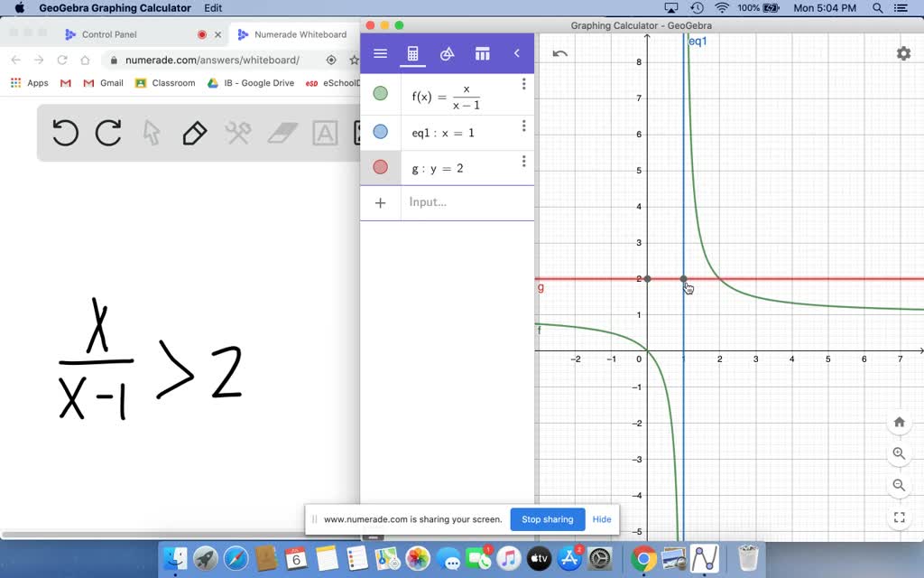Image resolution: width=924 pixels, height=578 pixels.
Task: Click the redo arrow on whiteboard toolbar
Action: [x=108, y=134]
